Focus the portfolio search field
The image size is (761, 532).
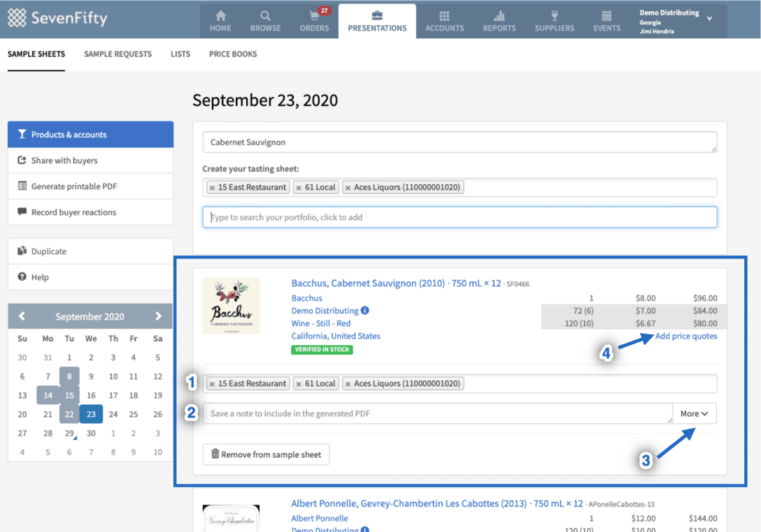(x=460, y=217)
